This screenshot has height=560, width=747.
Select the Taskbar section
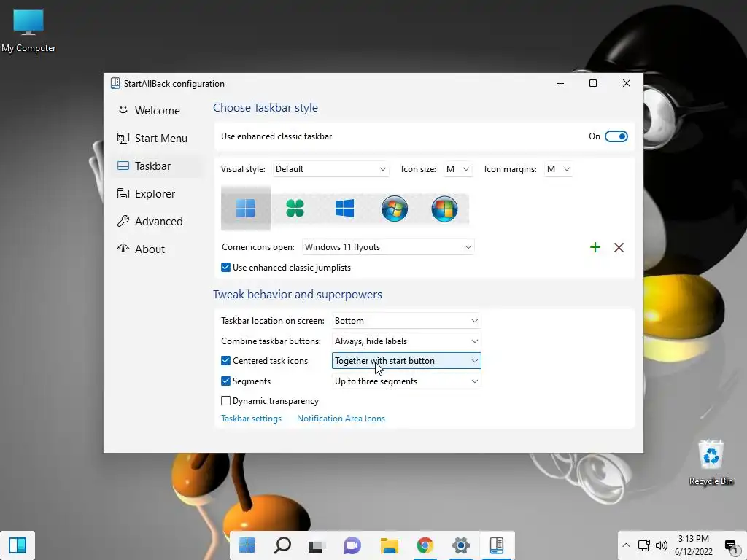point(157,166)
